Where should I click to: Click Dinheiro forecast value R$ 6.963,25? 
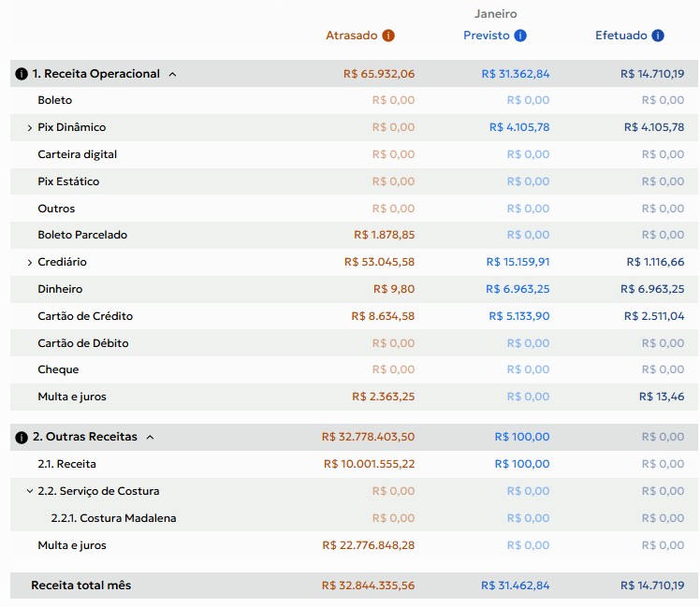[x=518, y=289]
